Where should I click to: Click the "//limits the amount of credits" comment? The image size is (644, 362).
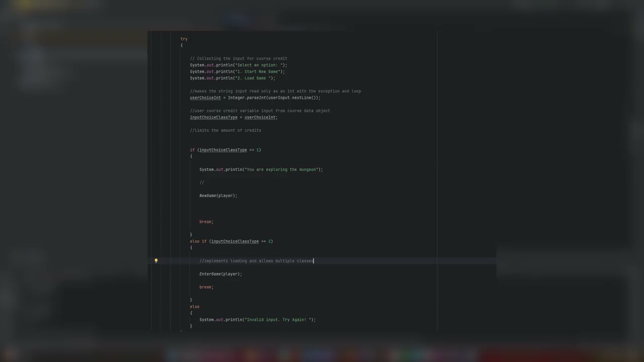tap(225, 130)
